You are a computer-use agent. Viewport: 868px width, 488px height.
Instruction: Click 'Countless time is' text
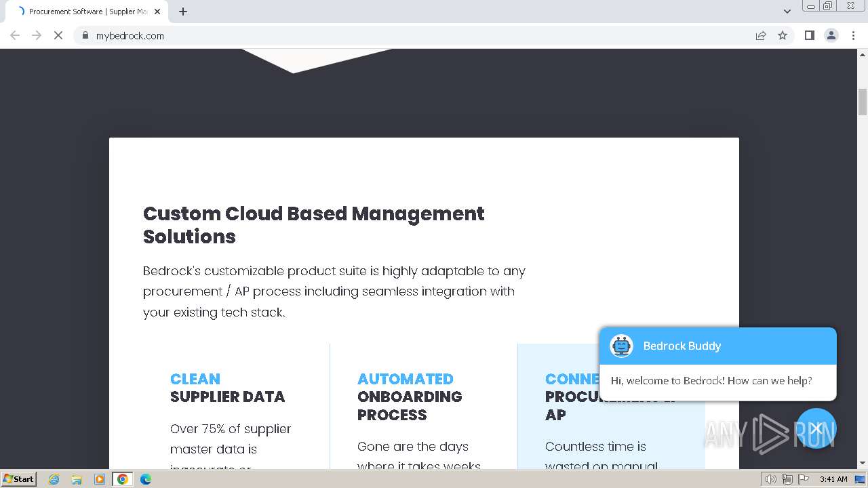[x=595, y=446]
